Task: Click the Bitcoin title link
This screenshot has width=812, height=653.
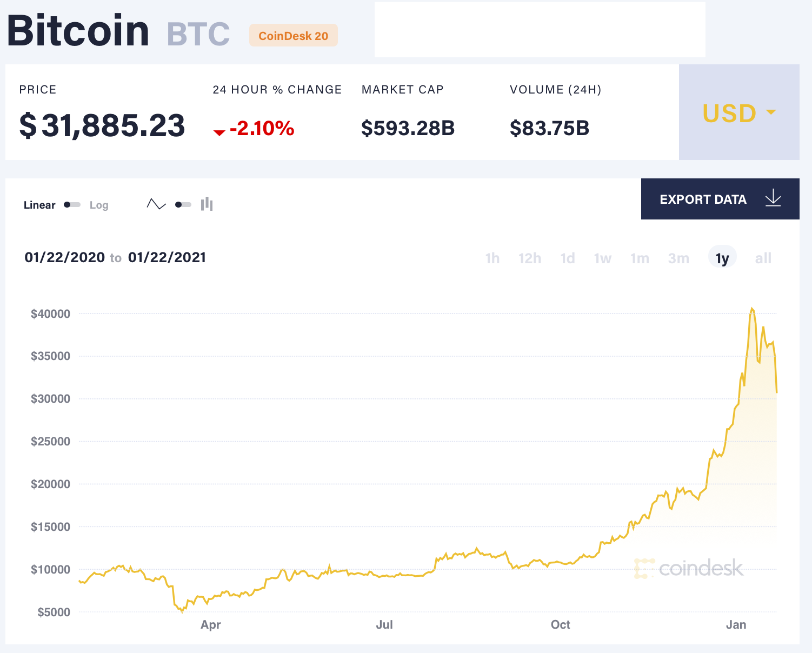Action: (78, 30)
